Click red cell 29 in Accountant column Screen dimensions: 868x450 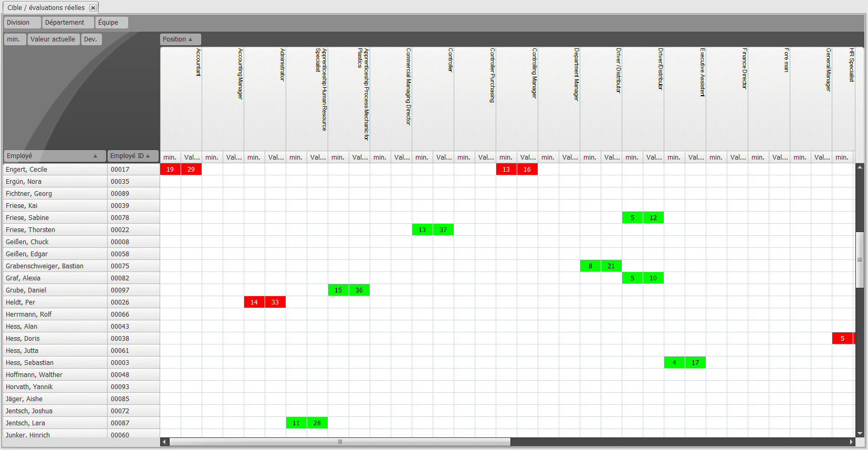[x=191, y=170]
